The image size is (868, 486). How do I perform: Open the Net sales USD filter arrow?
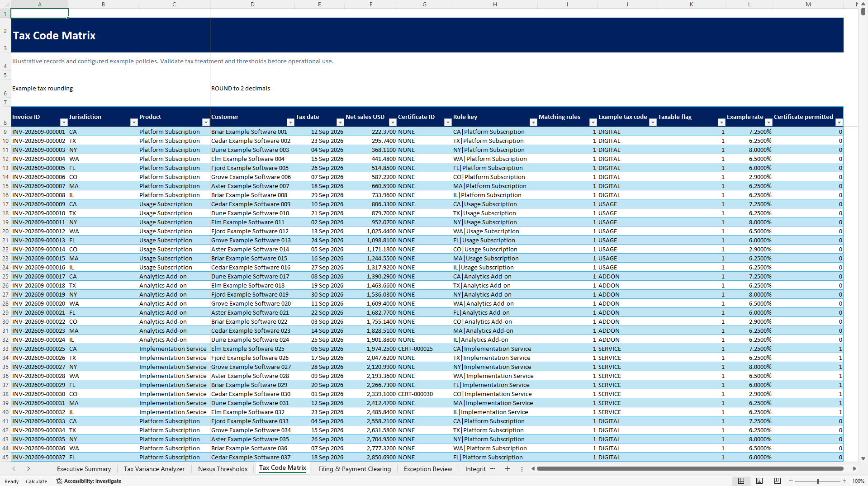[393, 123]
